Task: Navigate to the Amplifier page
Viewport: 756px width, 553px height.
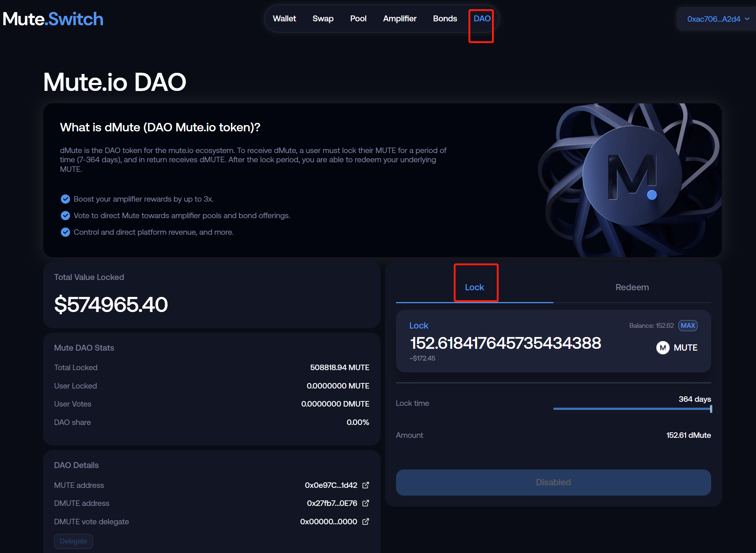Action: point(400,18)
